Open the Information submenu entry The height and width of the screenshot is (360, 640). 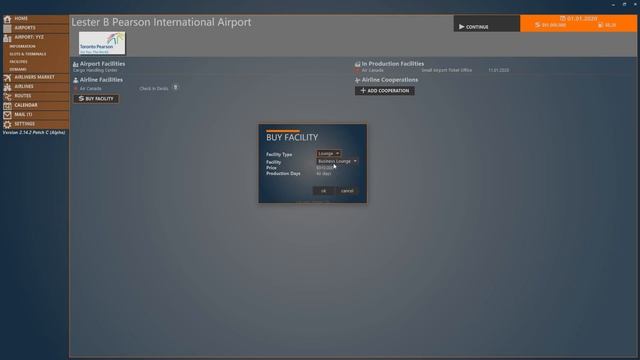[22, 47]
